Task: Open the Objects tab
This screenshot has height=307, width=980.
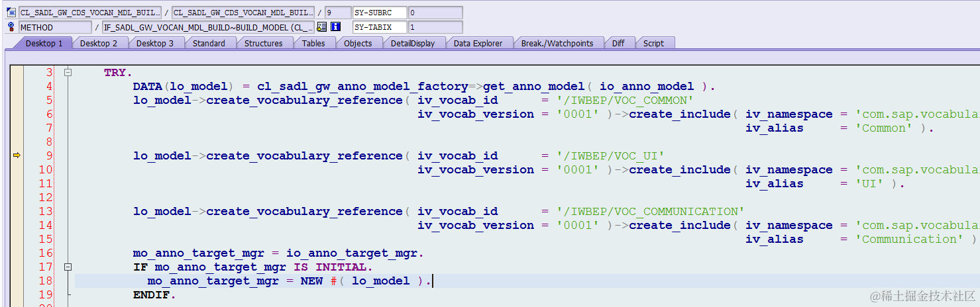Action: [358, 43]
